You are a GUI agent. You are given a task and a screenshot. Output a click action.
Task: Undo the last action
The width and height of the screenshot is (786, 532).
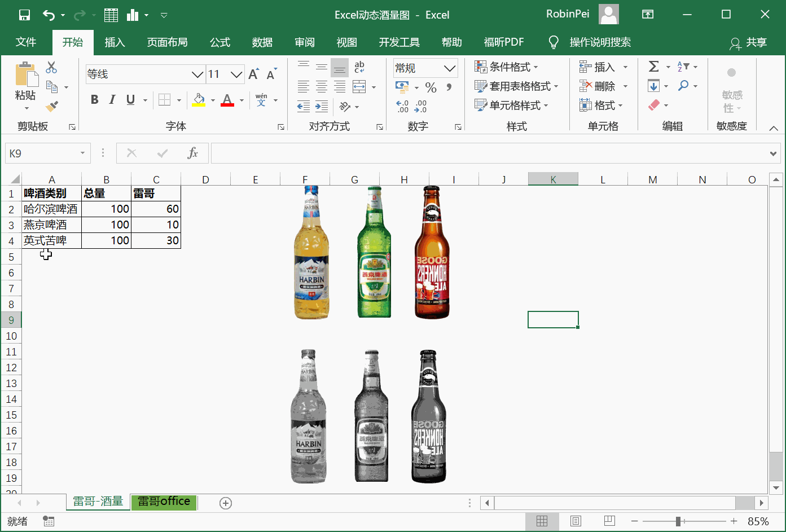[x=49, y=15]
